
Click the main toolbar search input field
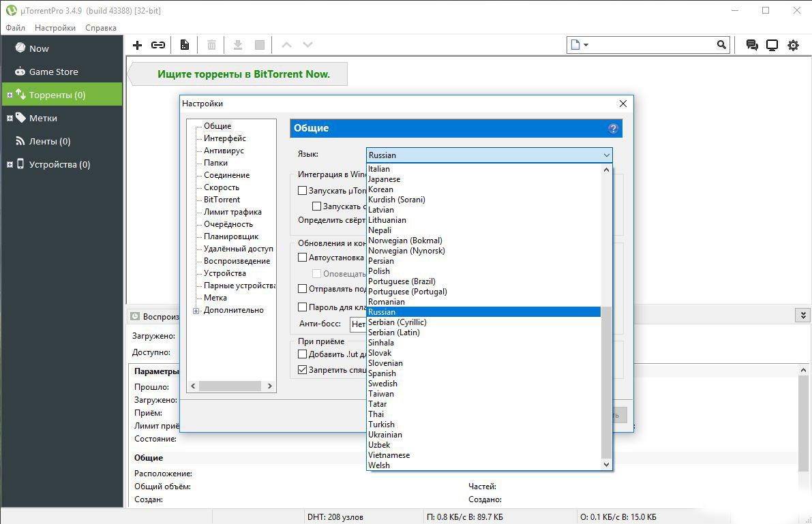tap(652, 45)
